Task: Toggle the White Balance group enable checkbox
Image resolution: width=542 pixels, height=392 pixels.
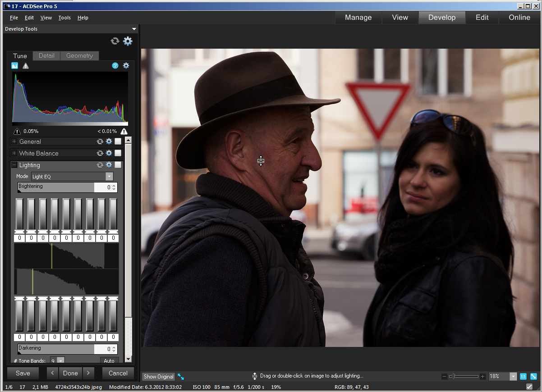Action: click(x=118, y=153)
